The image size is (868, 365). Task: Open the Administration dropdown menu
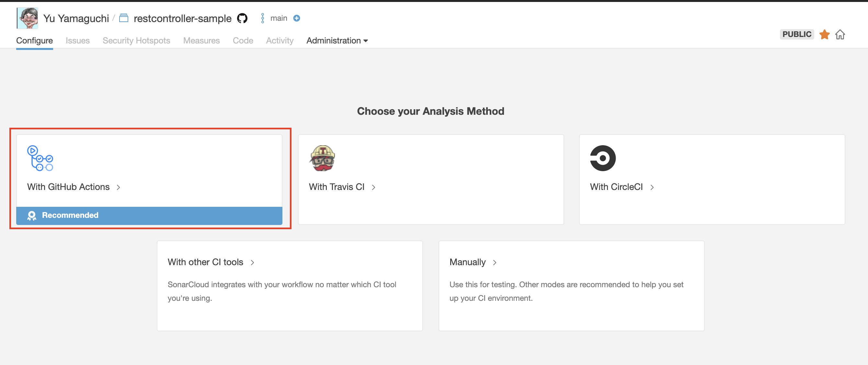point(337,41)
